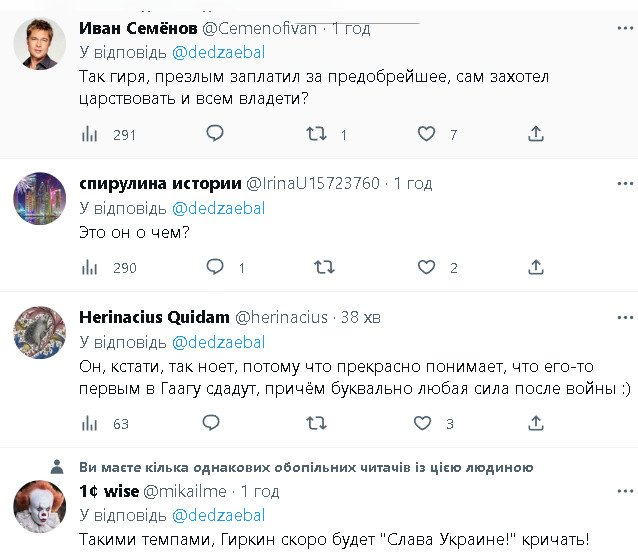The height and width of the screenshot is (559, 638).
Task: Open Herinacius Quidam's profile name link
Action: pos(153,317)
